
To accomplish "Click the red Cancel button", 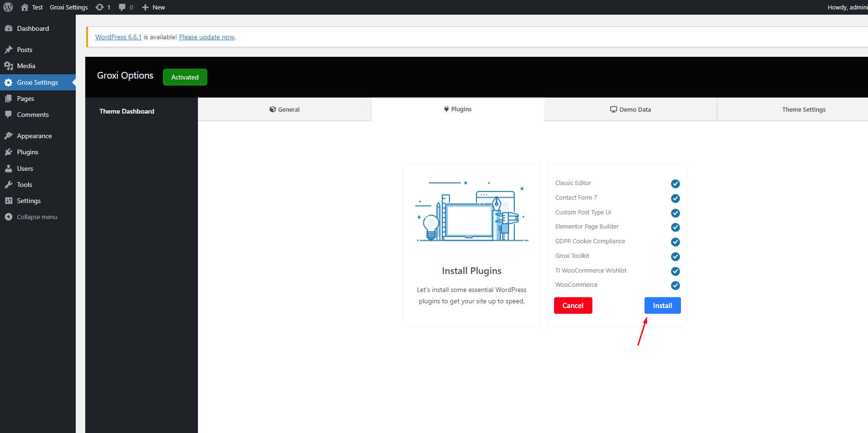I will point(573,305).
